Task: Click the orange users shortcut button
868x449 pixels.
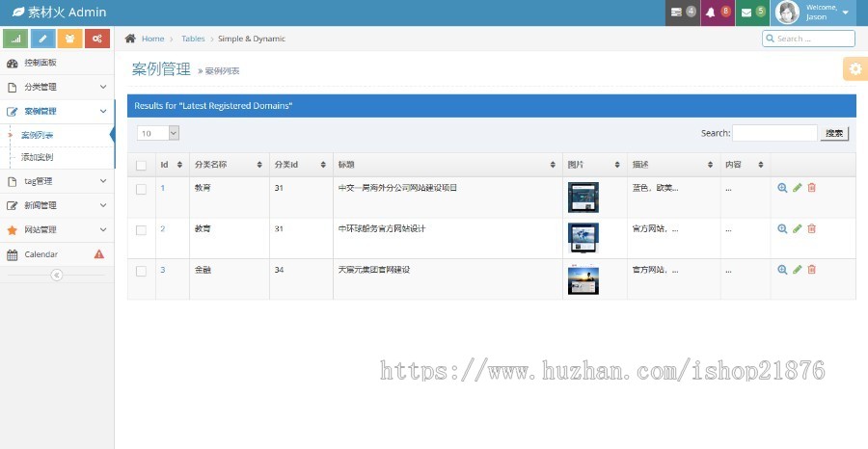Action: [69, 39]
